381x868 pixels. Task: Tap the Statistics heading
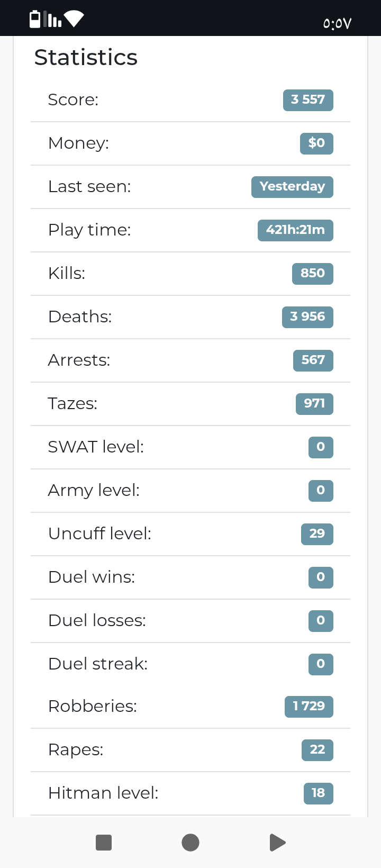[86, 57]
